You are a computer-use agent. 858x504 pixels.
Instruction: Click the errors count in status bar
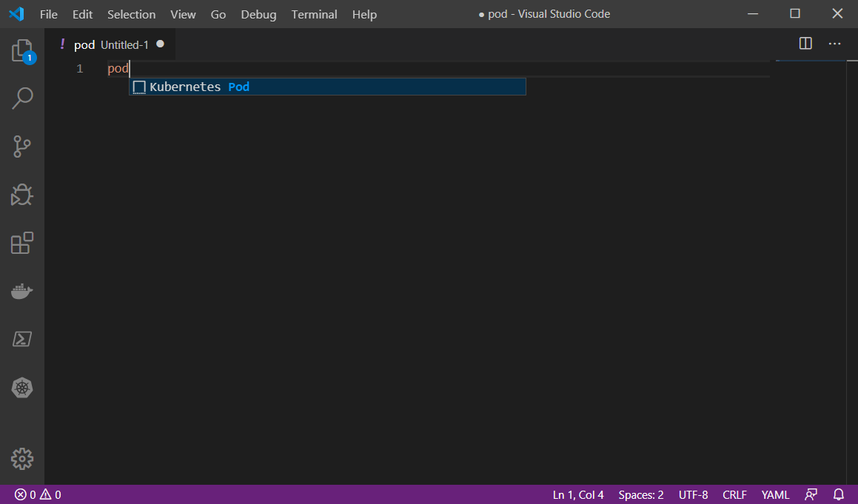[x=25, y=494]
